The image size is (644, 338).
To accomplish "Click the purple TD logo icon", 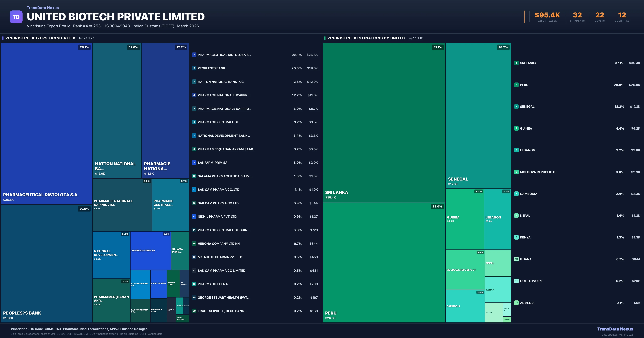I will coord(16,17).
